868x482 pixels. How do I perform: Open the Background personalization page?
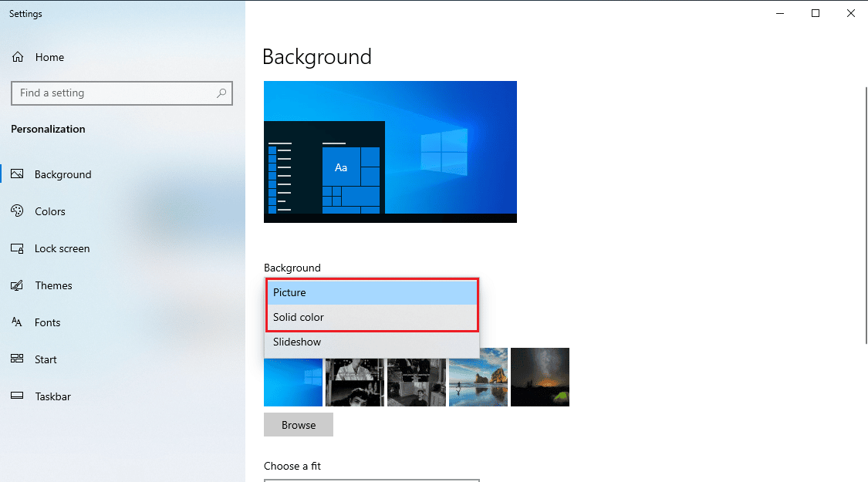pos(123,174)
